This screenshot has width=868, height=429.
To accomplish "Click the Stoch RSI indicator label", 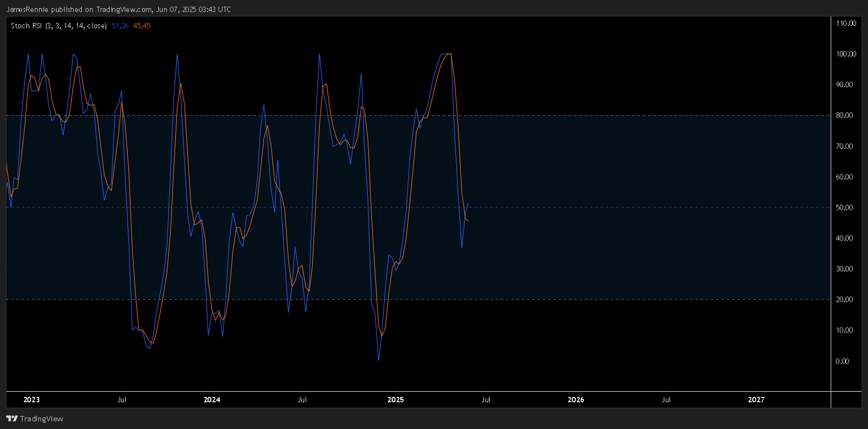I will [x=59, y=26].
